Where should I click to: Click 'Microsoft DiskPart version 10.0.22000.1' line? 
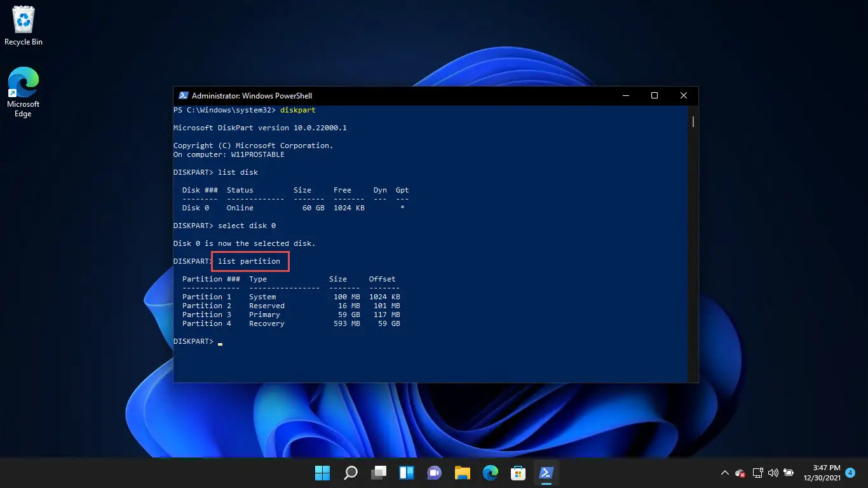point(260,128)
